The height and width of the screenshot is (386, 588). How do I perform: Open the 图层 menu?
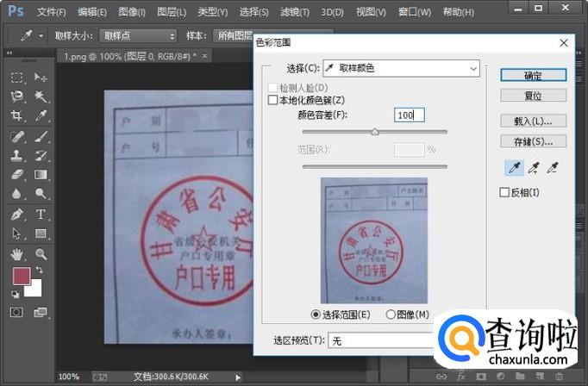click(x=172, y=12)
